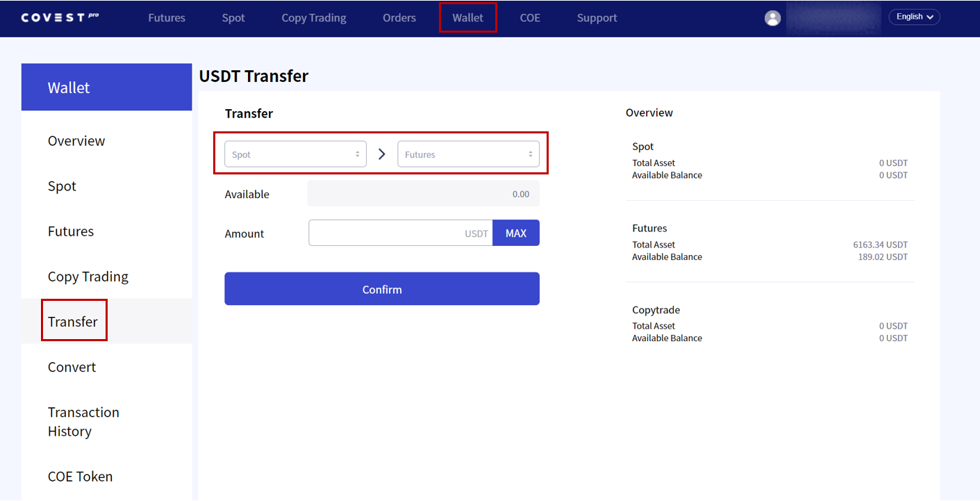This screenshot has height=501, width=980.
Task: Click the Covest Pro logo
Action: pyautogui.click(x=60, y=17)
